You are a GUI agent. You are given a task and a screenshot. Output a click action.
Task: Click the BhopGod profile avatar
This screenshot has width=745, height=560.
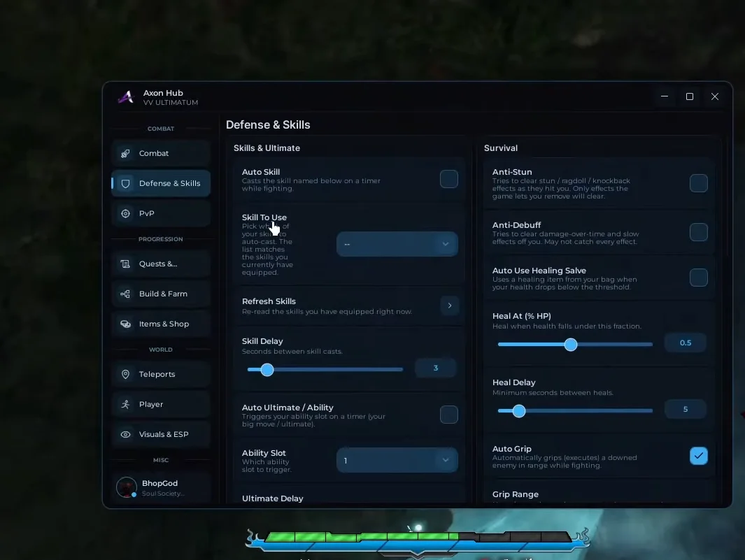point(127,487)
